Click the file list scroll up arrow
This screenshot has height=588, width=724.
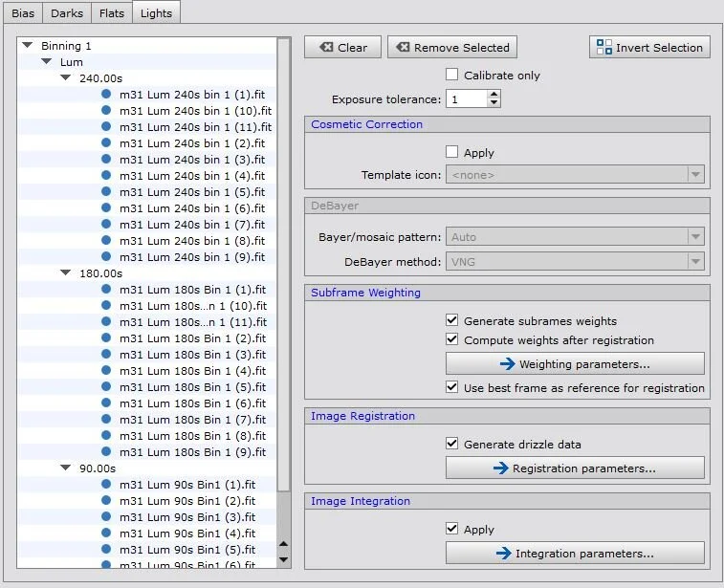[283, 544]
